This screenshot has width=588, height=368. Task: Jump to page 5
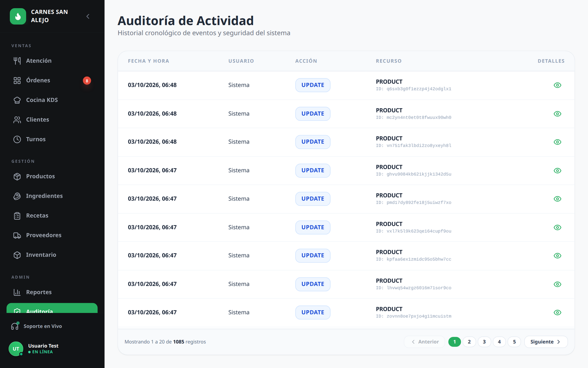pos(514,342)
